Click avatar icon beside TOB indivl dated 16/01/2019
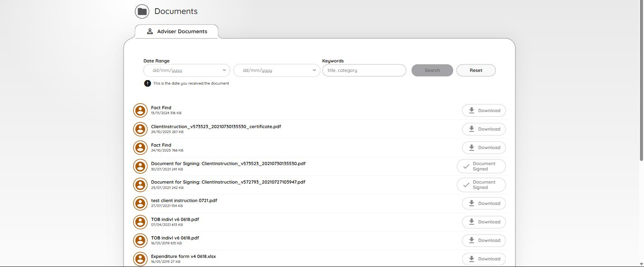The image size is (644, 267). click(x=140, y=240)
